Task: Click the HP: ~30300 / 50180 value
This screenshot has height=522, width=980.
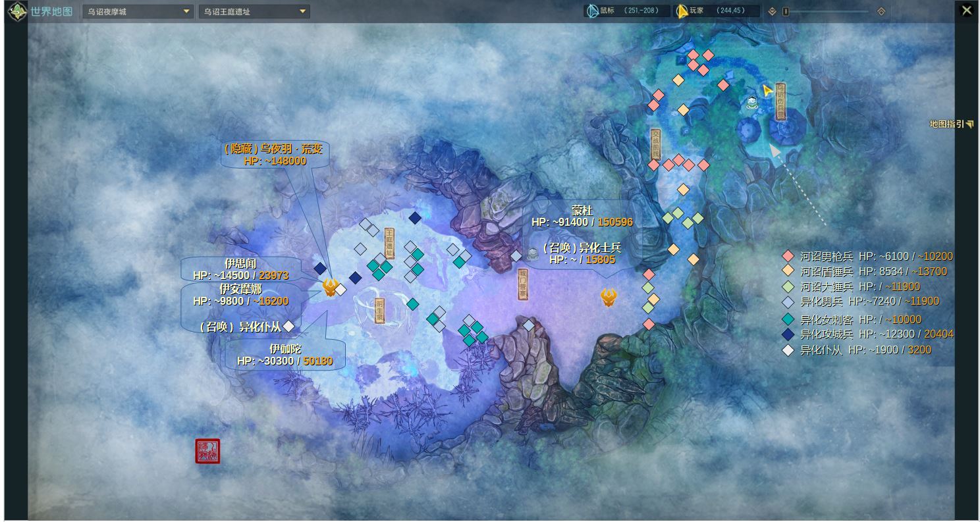Action: (285, 361)
